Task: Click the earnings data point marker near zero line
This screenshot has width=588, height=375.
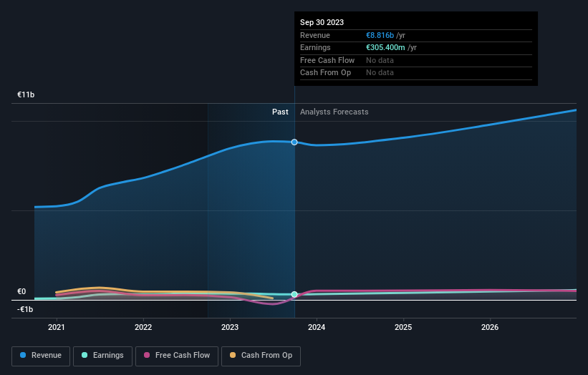Action: click(294, 294)
